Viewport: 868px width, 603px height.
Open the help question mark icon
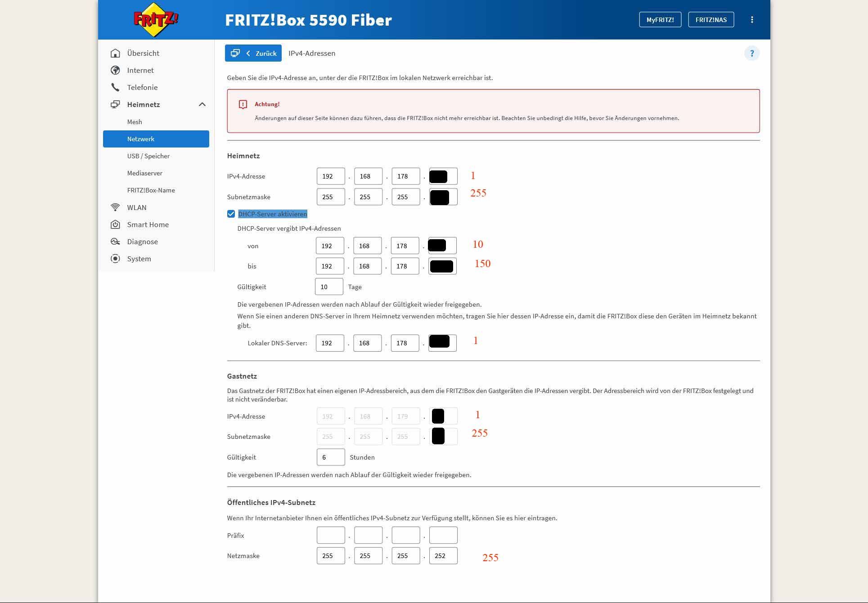pyautogui.click(x=751, y=53)
